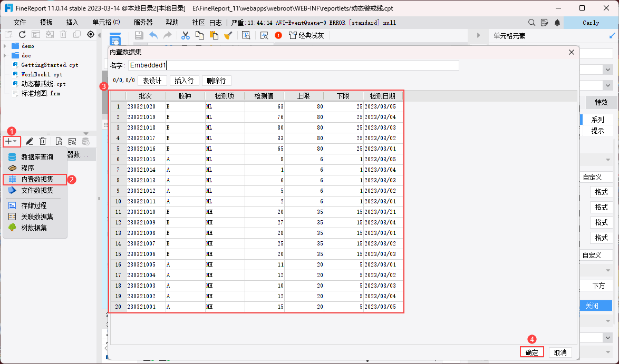
Task: Select 内置数据集 menu entry
Action: pyautogui.click(x=35, y=179)
